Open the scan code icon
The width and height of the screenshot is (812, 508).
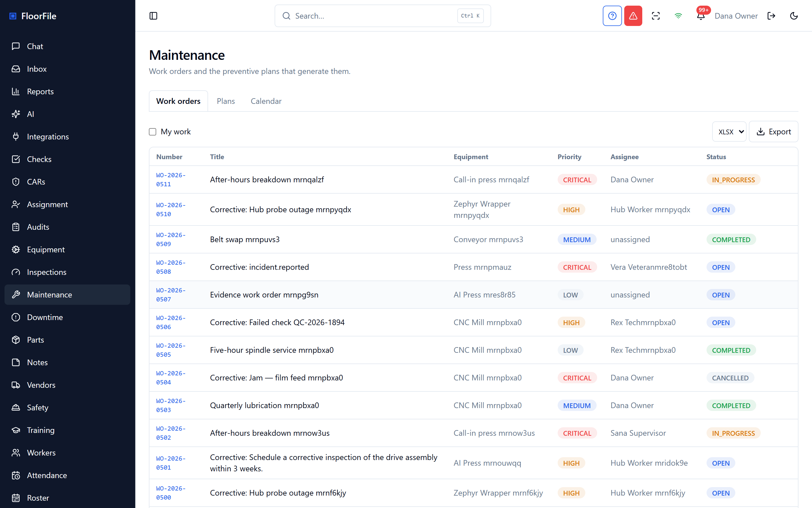(x=656, y=16)
